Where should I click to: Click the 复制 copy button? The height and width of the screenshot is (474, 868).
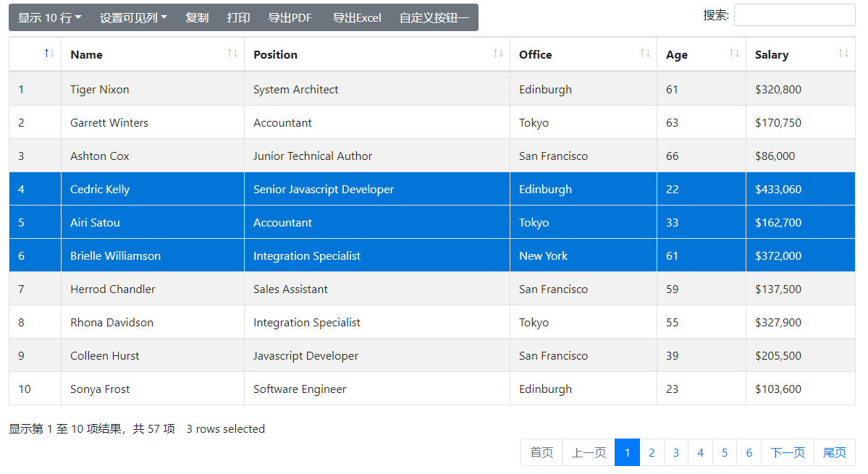(196, 17)
